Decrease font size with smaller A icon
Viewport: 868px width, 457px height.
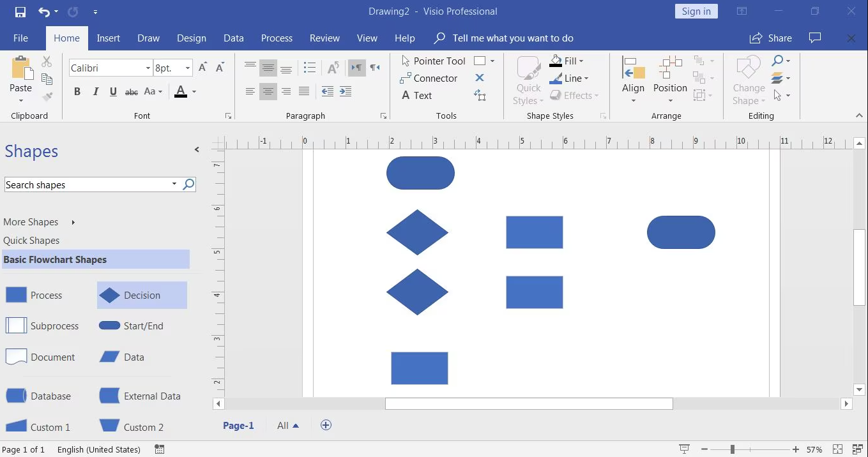click(x=220, y=68)
